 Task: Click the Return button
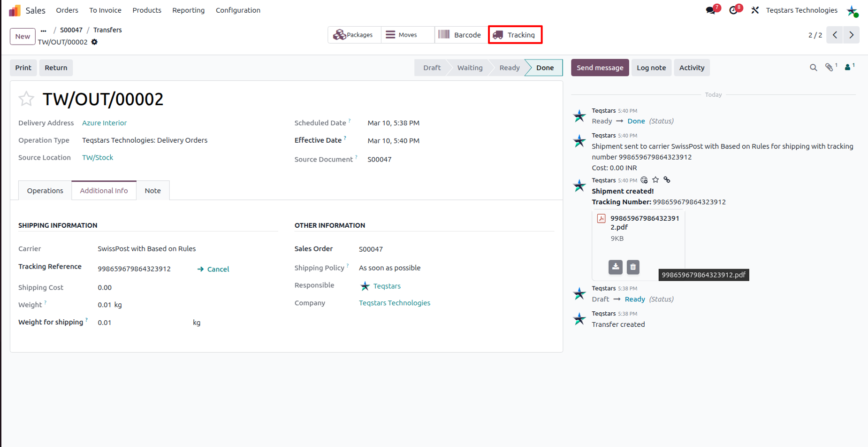[x=56, y=68]
